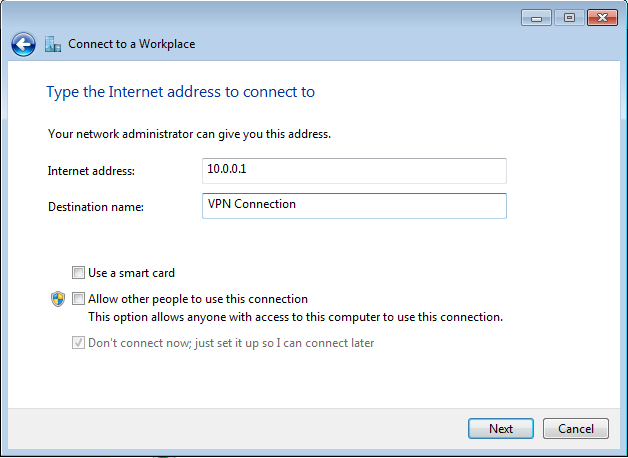Focus the Internet address field containing 10.0.0.1

click(354, 171)
